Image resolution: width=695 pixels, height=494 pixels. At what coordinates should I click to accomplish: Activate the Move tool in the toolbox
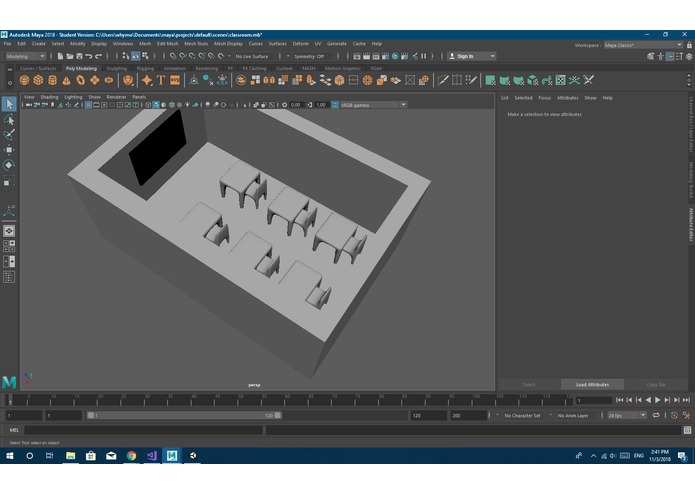[9, 150]
